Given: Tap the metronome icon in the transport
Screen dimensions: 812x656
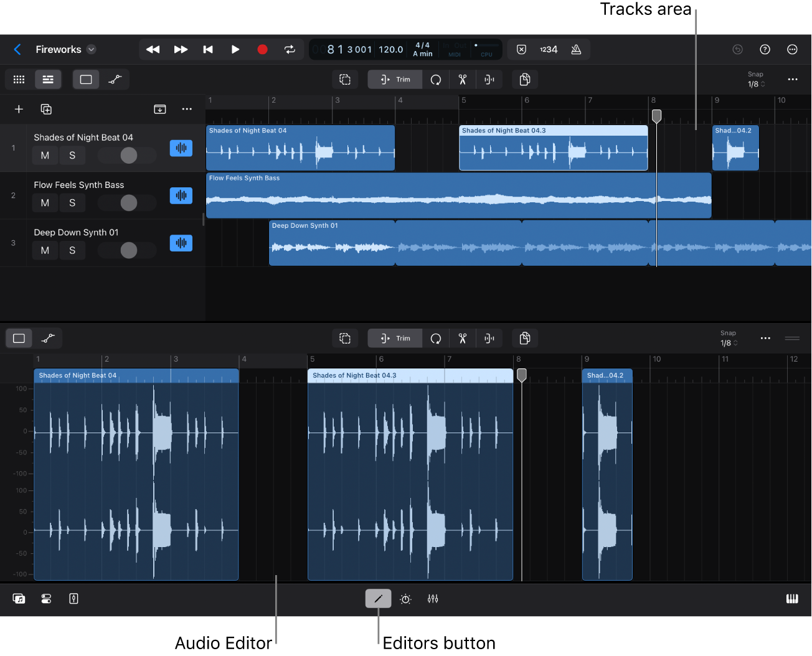Looking at the screenshot, I should (x=576, y=49).
